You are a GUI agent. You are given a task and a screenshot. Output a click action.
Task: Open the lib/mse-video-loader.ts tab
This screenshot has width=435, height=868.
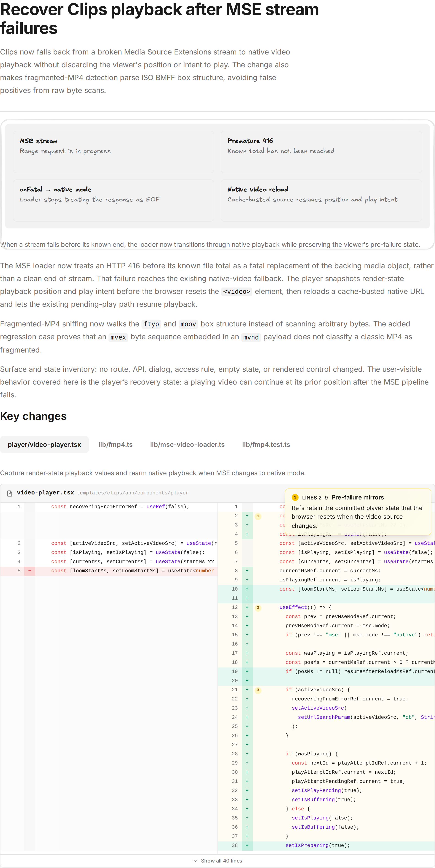coord(187,445)
